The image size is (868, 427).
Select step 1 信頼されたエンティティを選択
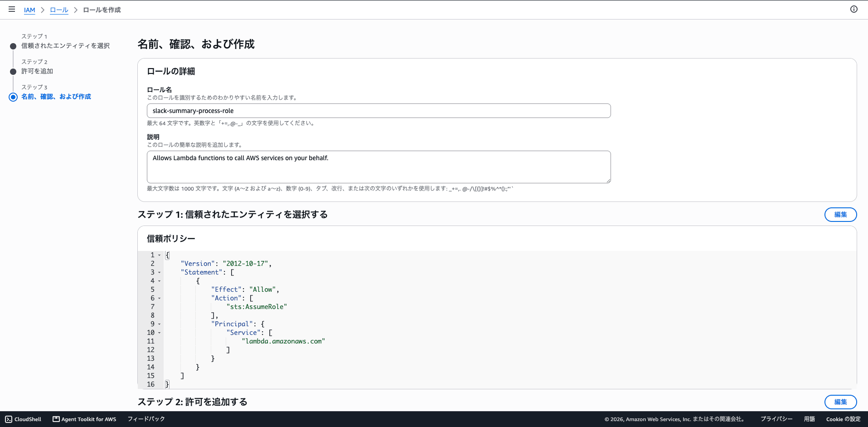click(65, 46)
